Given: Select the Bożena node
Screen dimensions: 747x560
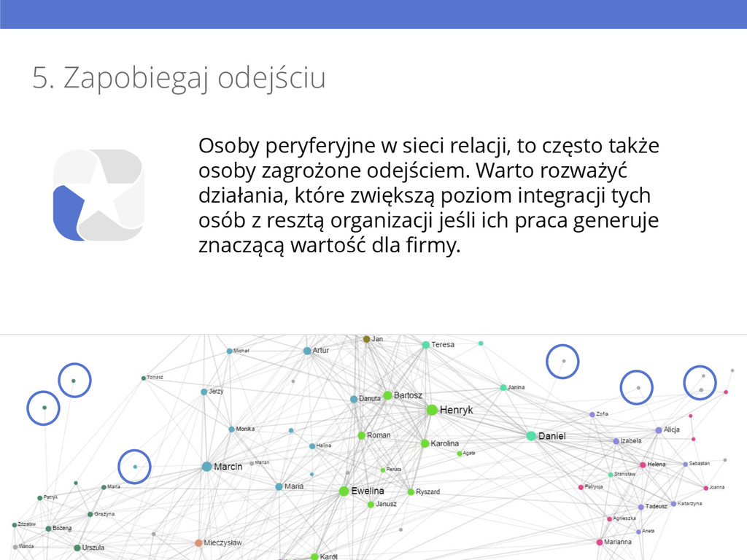Looking at the screenshot, I should [x=48, y=529].
